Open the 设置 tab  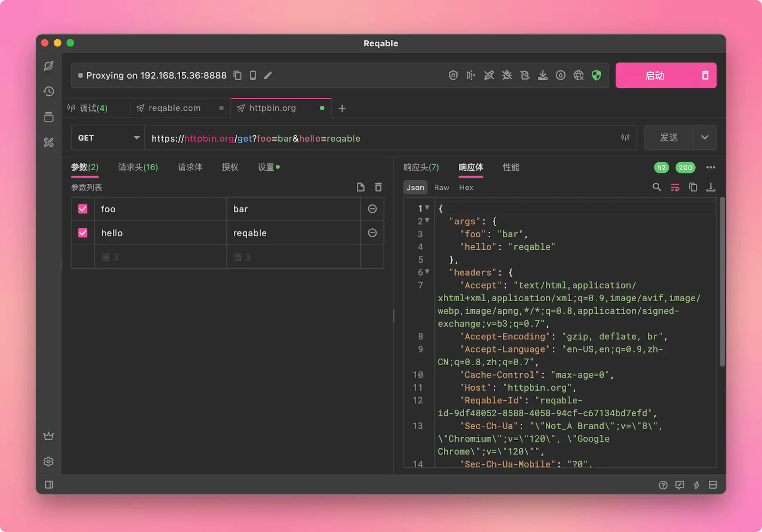tap(269, 167)
